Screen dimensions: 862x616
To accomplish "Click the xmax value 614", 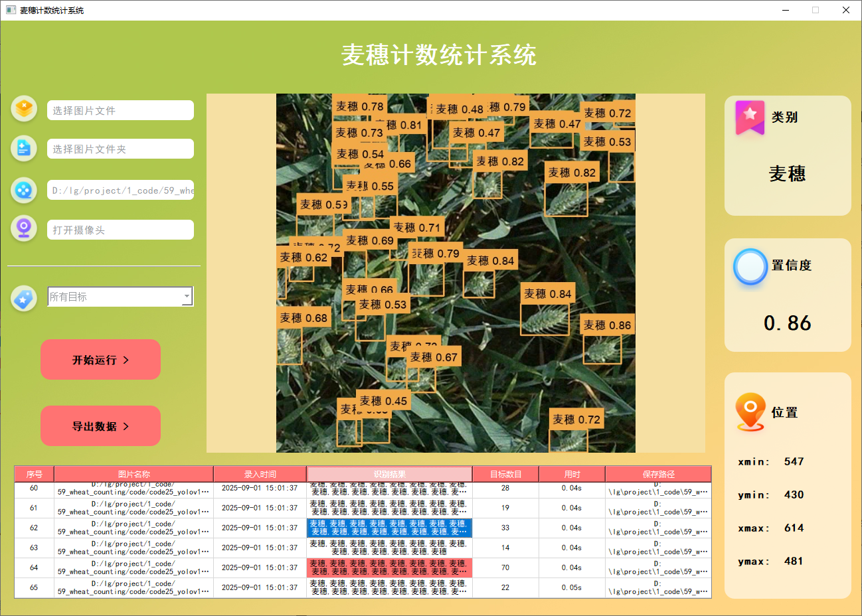I will (794, 528).
